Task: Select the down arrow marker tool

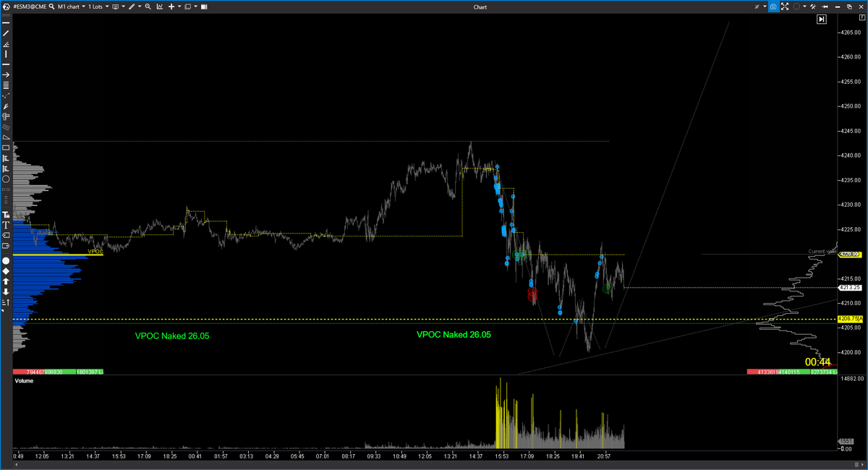Action: (x=6, y=291)
